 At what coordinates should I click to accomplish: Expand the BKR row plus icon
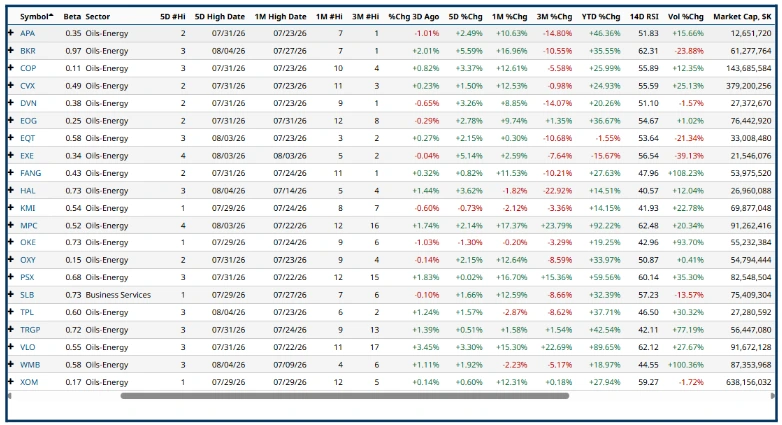(x=10, y=50)
